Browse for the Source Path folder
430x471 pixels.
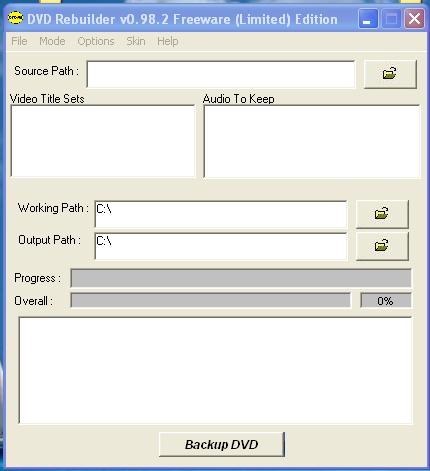point(390,74)
